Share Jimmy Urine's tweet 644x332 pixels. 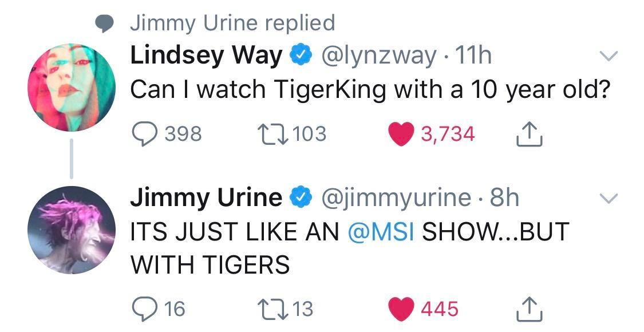[x=528, y=310]
